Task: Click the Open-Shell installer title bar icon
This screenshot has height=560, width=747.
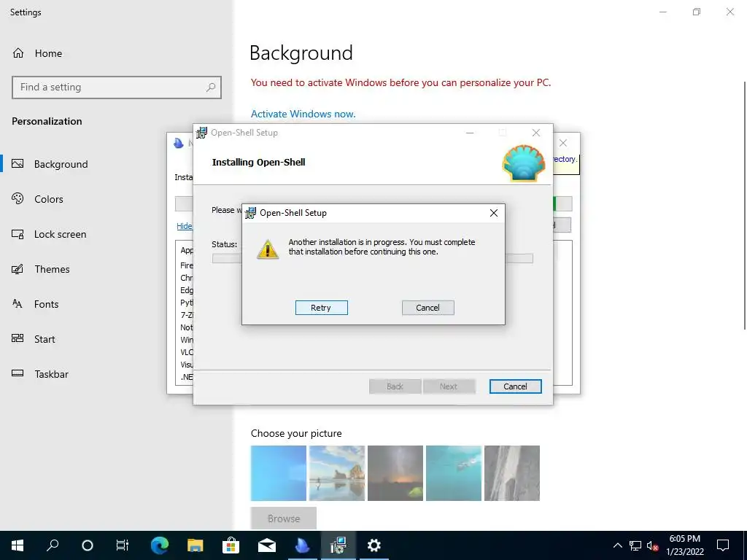Action: (202, 133)
